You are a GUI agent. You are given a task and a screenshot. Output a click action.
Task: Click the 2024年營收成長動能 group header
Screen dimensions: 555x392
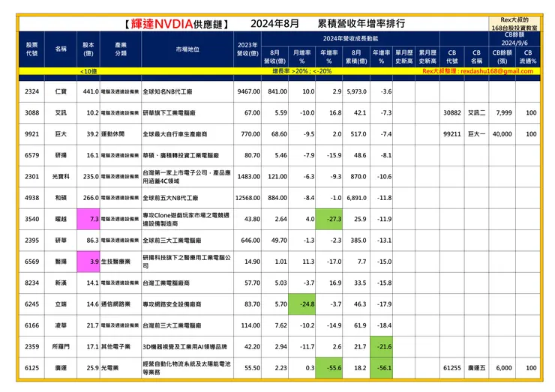tap(350, 38)
